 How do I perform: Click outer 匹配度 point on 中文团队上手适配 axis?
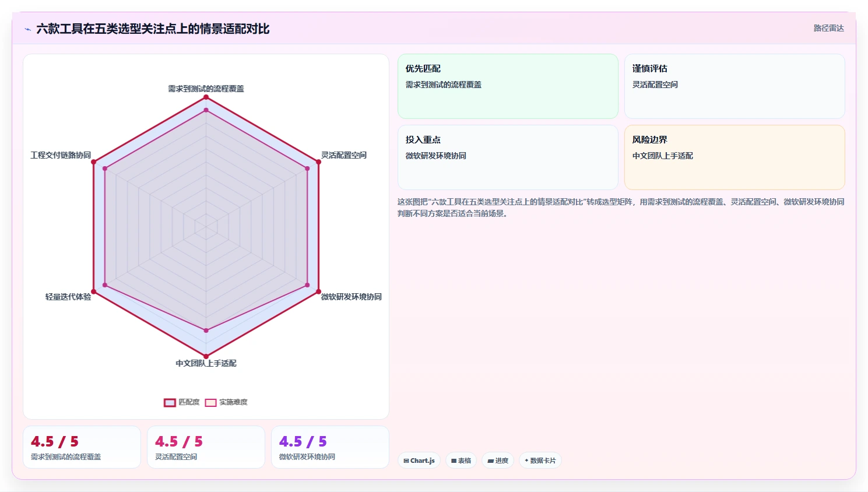click(206, 356)
